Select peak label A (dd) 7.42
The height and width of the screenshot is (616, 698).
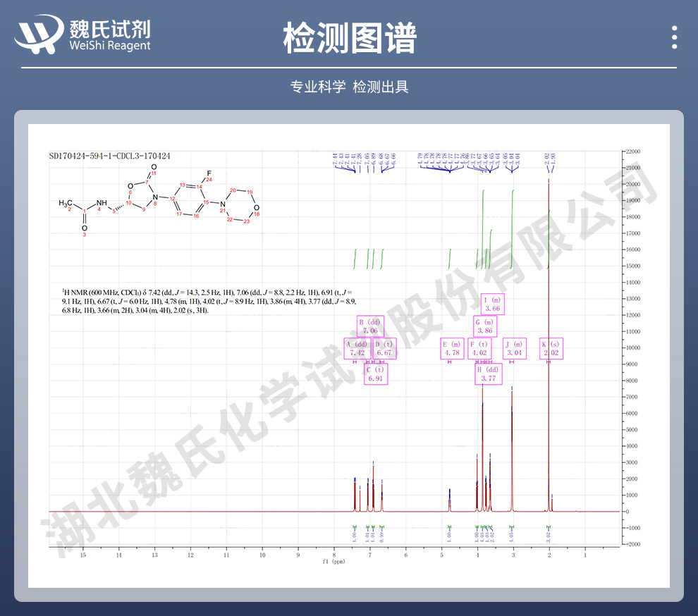(x=356, y=348)
